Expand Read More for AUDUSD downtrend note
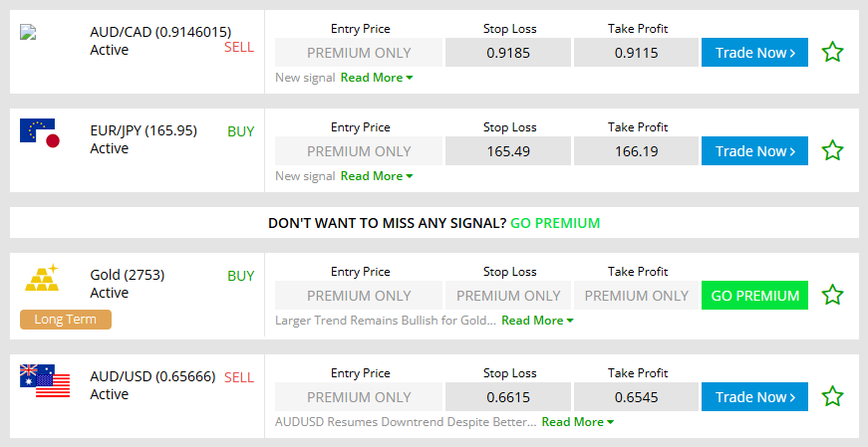The width and height of the screenshot is (868, 447). point(577,422)
